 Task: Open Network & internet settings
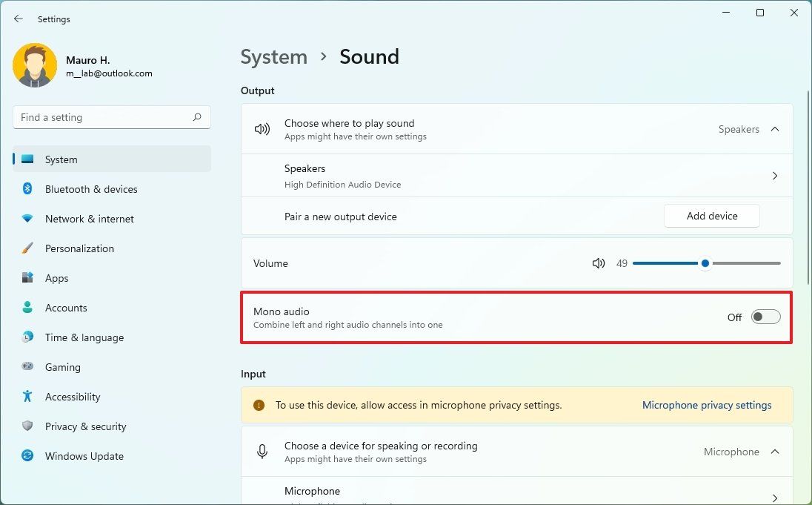click(x=89, y=219)
